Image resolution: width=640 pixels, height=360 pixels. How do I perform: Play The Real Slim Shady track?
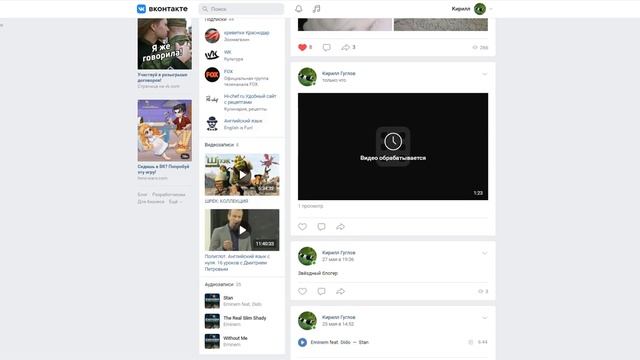(212, 321)
